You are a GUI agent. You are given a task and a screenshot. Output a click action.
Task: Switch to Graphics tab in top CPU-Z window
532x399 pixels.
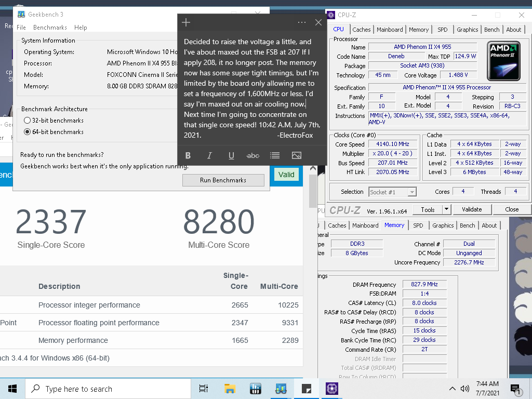point(467,30)
